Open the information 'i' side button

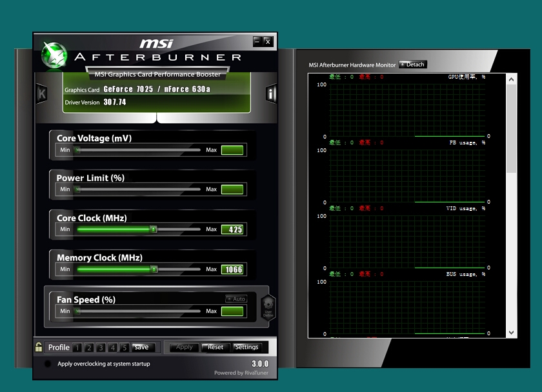tap(271, 93)
